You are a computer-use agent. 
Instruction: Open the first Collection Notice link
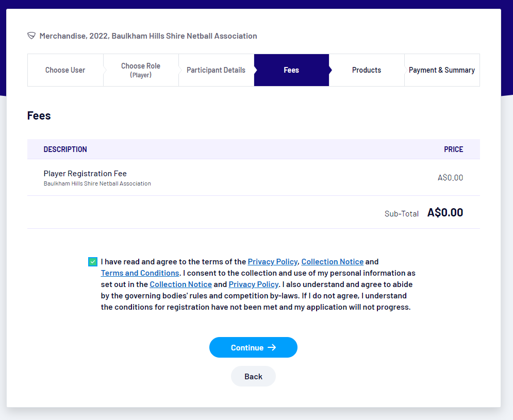333,262
